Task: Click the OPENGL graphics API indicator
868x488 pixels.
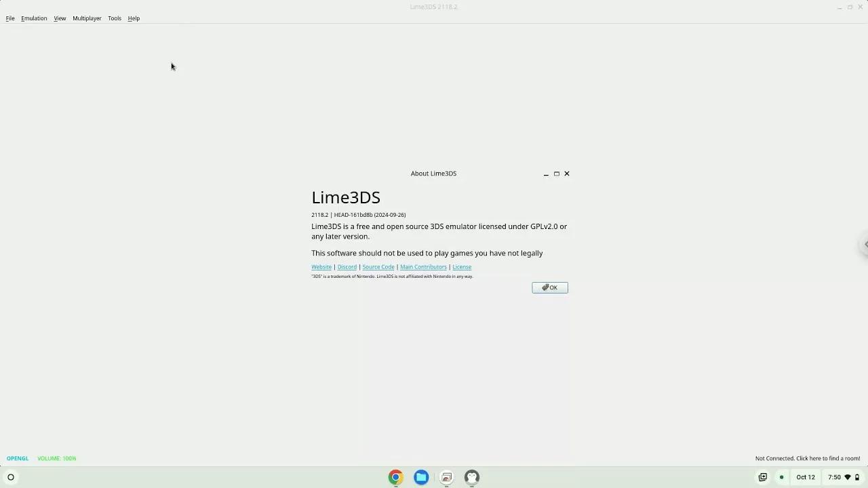Action: pos(18,459)
